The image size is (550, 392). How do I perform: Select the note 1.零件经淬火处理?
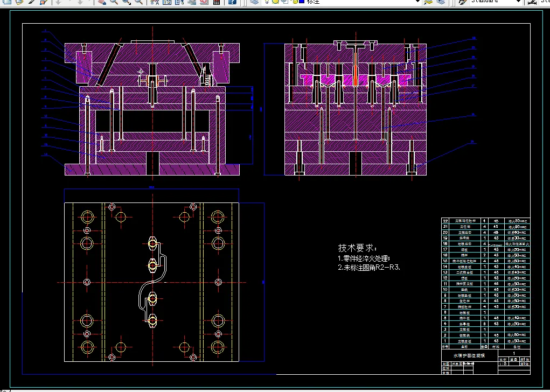pyautogui.click(x=364, y=259)
